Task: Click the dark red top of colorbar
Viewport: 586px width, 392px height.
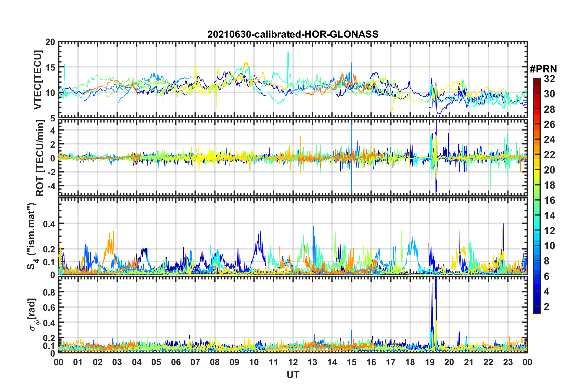Action: [536, 80]
